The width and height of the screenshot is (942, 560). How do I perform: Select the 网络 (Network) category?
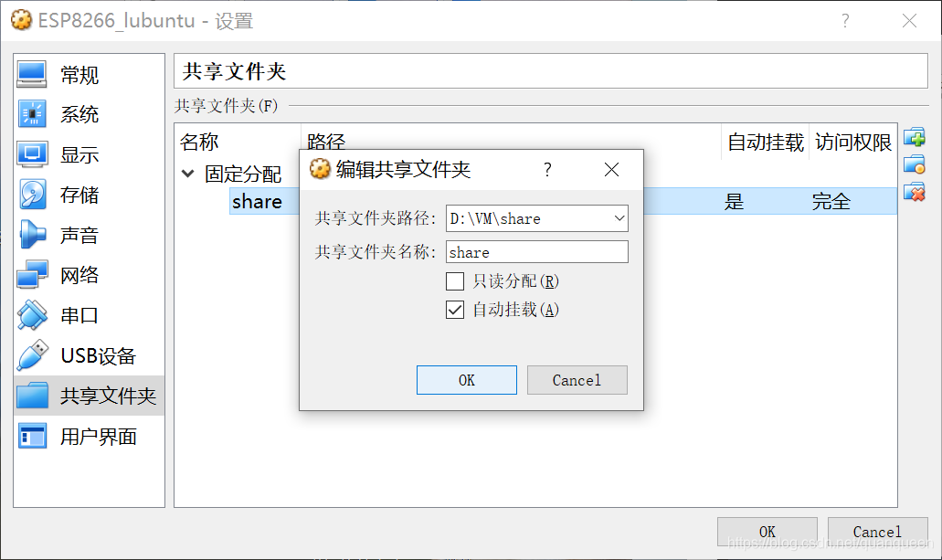pyautogui.click(x=89, y=275)
